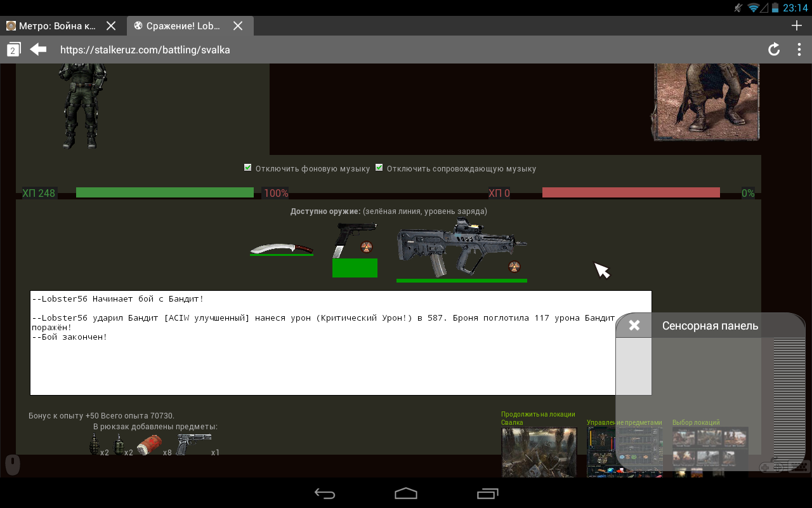This screenshot has width=812, height=508.
Task: Click radiation badge beside the pistol
Action: 367,247
